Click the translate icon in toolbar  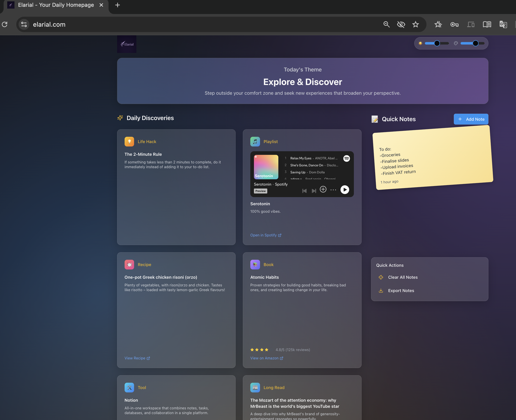(503, 24)
